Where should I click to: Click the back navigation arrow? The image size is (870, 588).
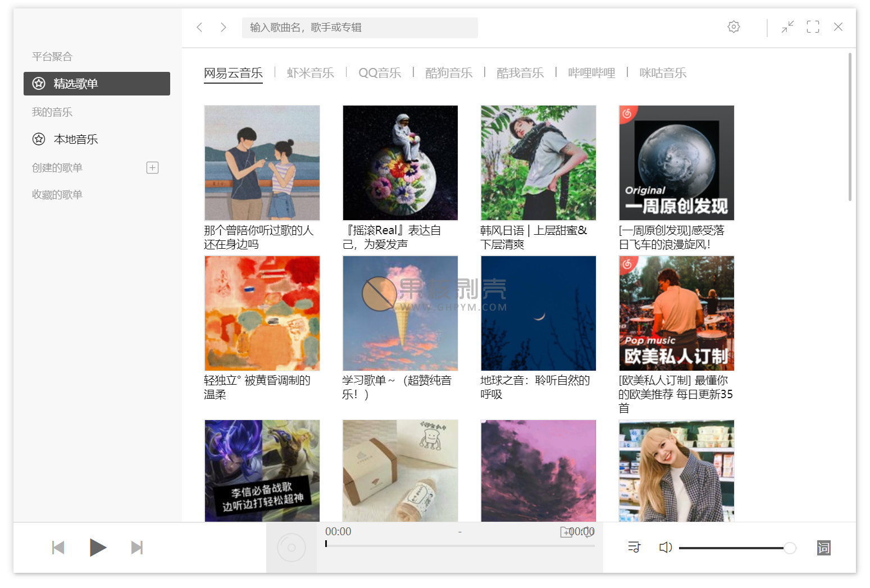[199, 27]
